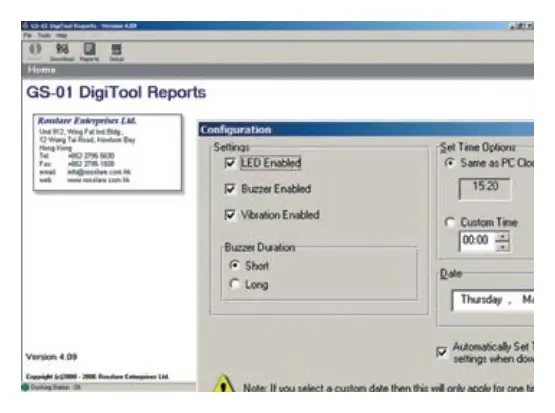The width and height of the screenshot is (555, 413).
Task: Increase custom time with up arrow
Action: (x=502, y=237)
